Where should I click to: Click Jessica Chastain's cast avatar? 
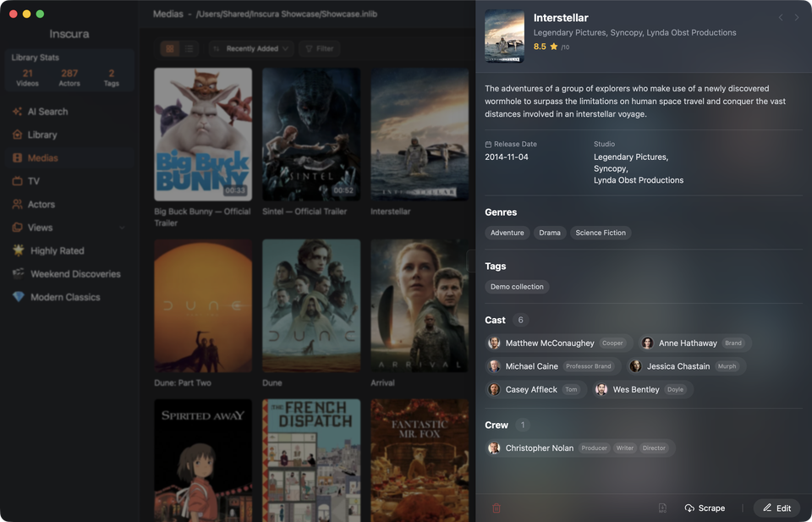click(x=635, y=366)
